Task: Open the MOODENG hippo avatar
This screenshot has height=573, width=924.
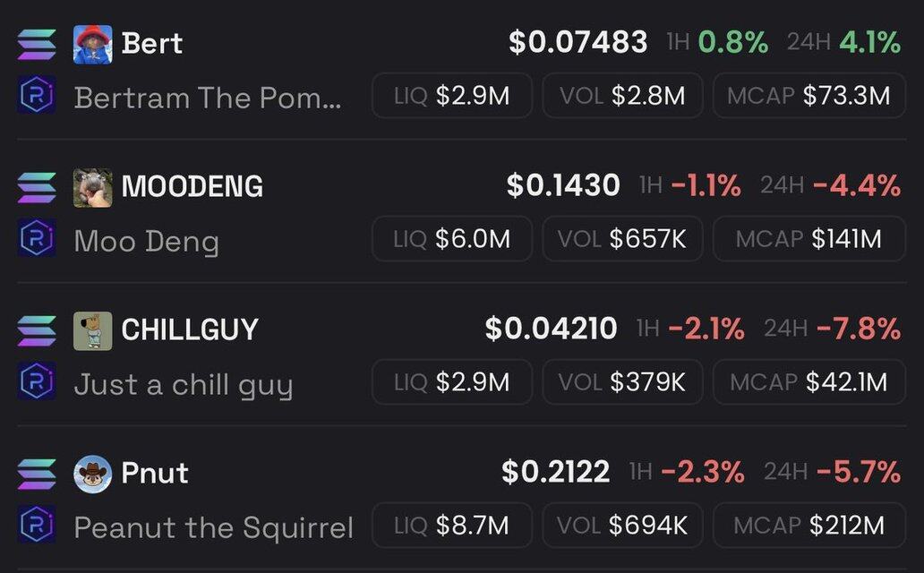Action: click(x=92, y=187)
